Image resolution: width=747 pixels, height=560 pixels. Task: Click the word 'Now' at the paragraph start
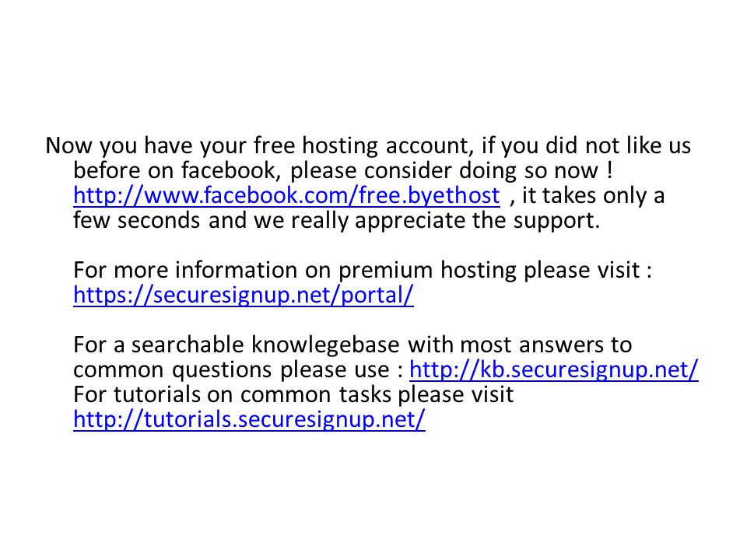(68, 145)
